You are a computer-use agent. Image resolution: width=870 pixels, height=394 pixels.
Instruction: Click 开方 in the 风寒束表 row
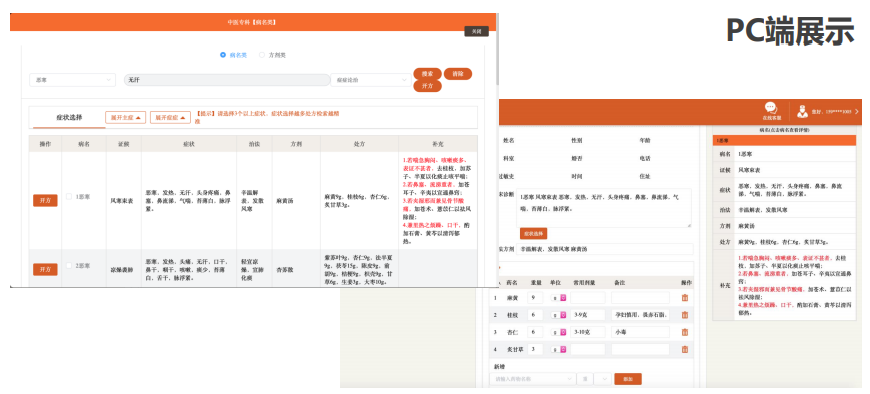(x=45, y=201)
